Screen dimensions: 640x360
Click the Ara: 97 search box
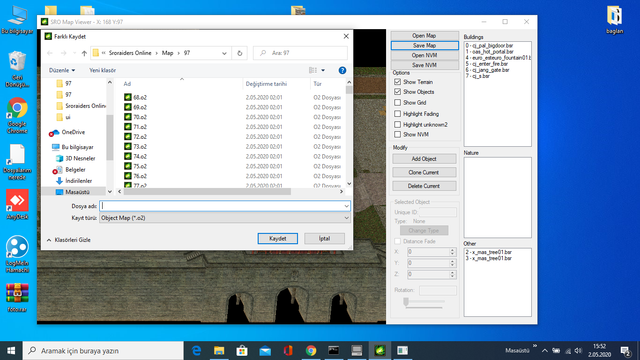click(300, 53)
